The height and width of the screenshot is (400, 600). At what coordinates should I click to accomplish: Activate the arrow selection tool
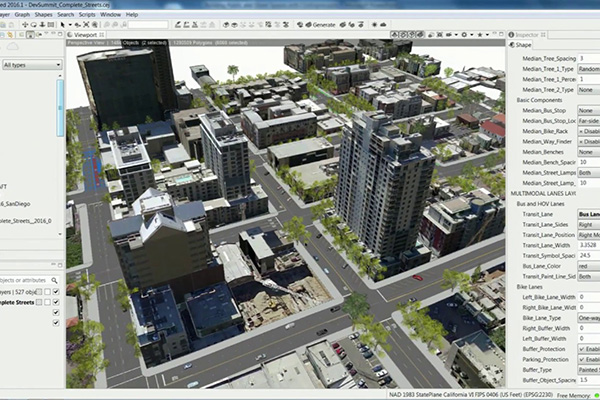62,24
